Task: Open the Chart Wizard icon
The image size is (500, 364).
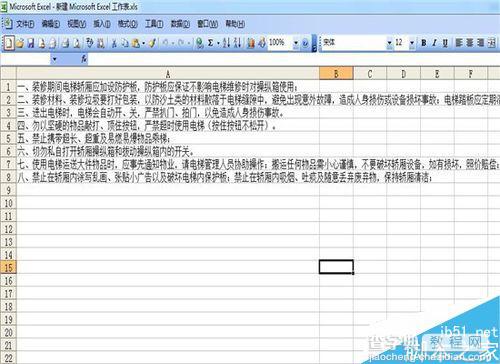Action: (x=251, y=43)
